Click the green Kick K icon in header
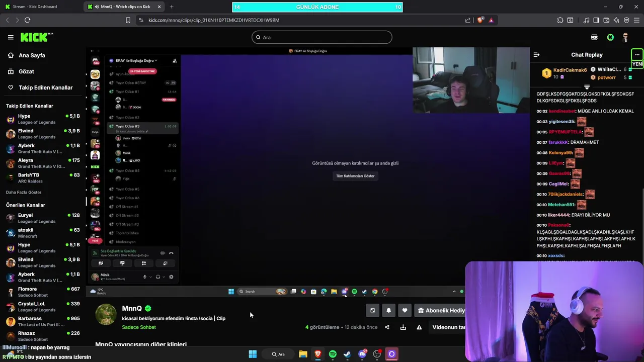 coord(610,37)
